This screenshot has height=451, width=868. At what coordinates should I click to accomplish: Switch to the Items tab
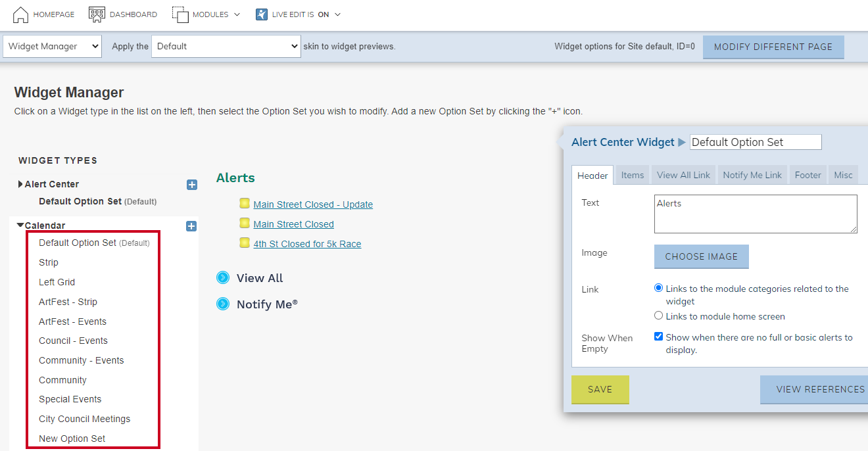click(633, 175)
